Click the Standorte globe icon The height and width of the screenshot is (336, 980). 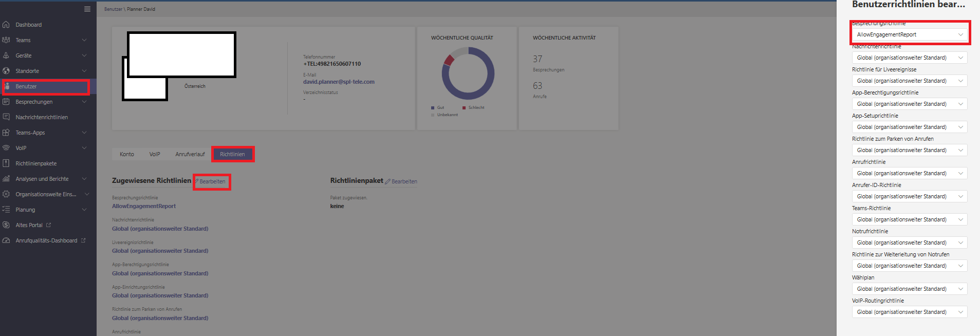[x=6, y=71]
